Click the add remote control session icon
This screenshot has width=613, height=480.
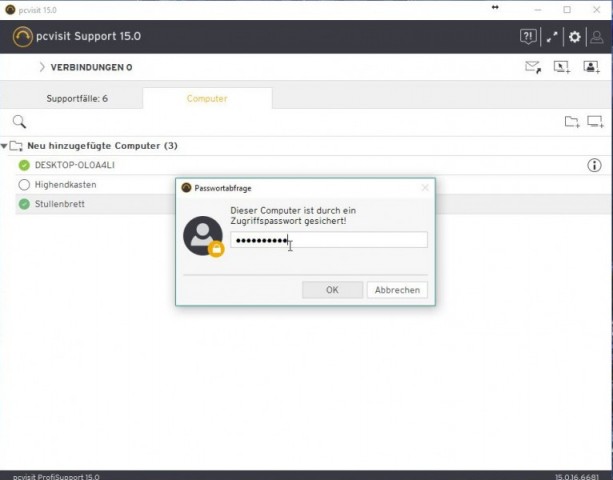coord(562,68)
